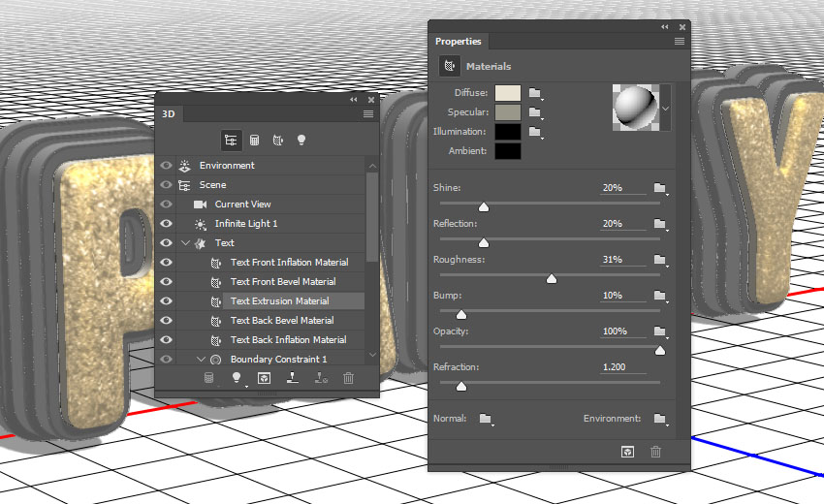Toggle visibility of Text Front Bevel Material
The image size is (824, 504).
(166, 282)
